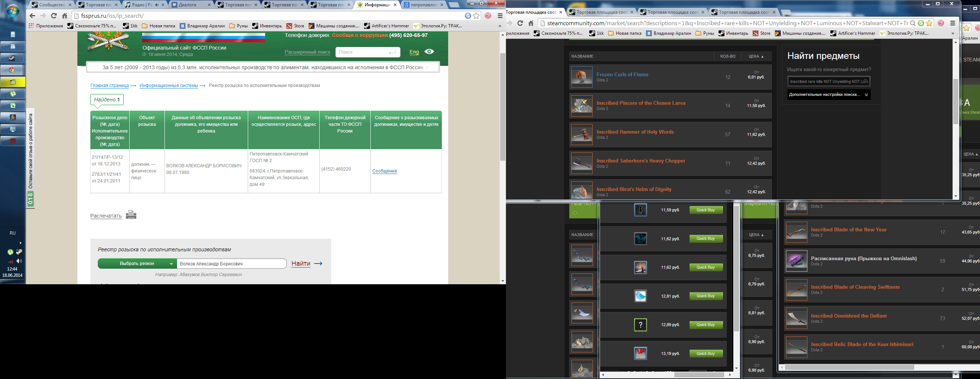Open the red Dota 2 taskbar icon
The width and height of the screenshot is (980, 379).
tap(13, 141)
